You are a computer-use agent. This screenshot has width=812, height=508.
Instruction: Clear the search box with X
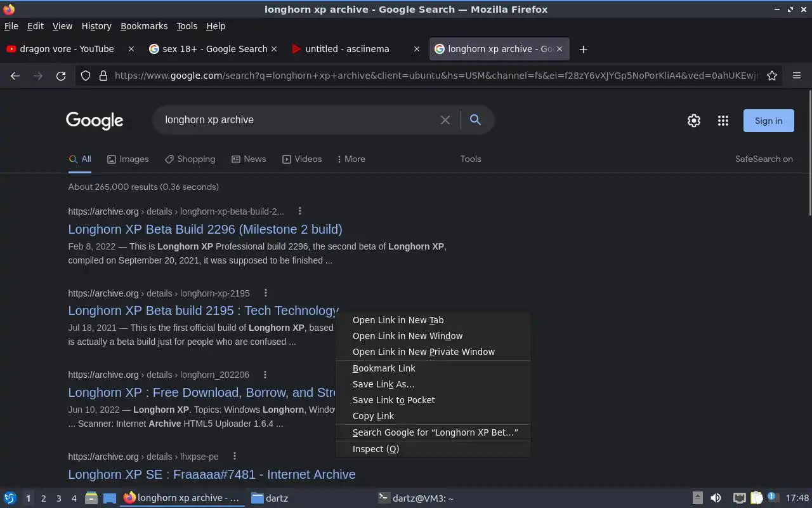[445, 120]
